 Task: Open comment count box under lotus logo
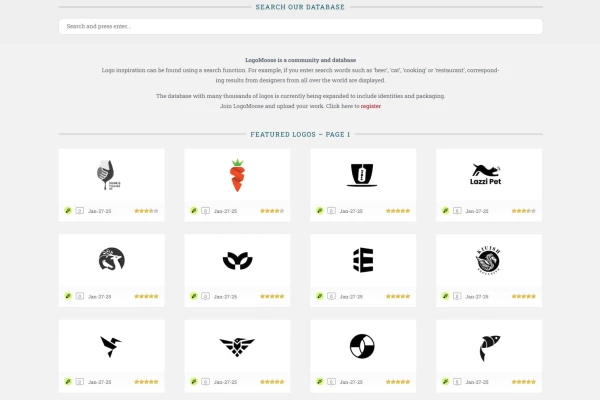click(205, 296)
